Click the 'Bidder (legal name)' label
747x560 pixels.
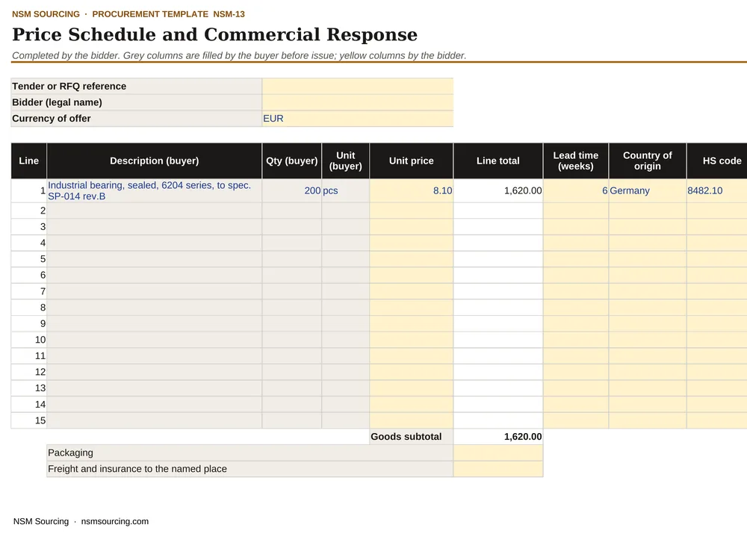58,102
